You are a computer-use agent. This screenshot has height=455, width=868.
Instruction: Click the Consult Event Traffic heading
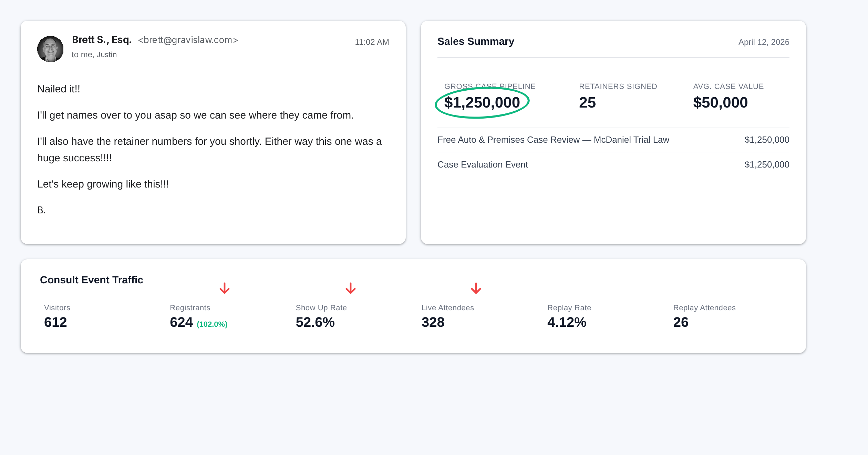(91, 280)
